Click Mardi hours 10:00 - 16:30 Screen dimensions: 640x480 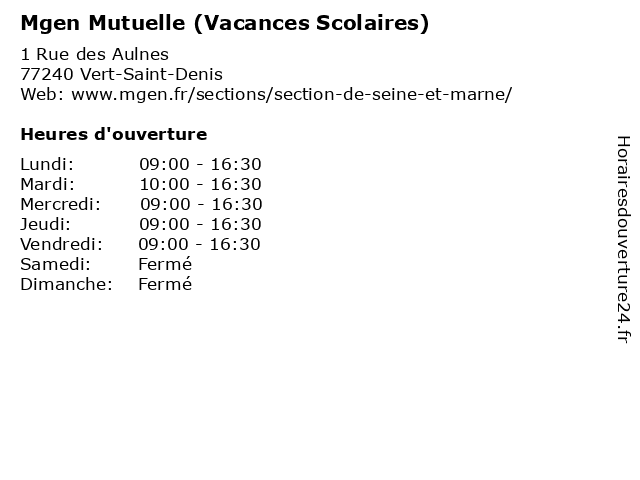click(200, 184)
